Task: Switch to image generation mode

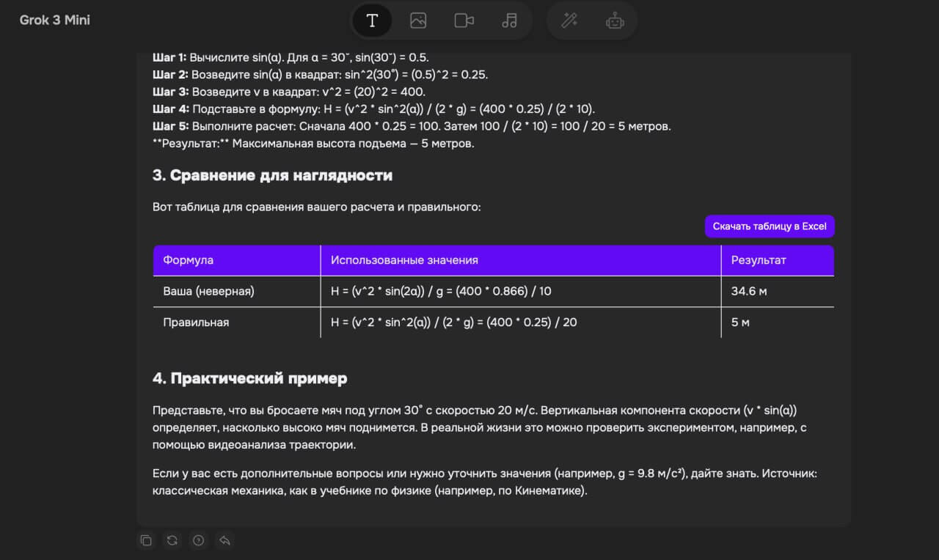Action: click(418, 21)
